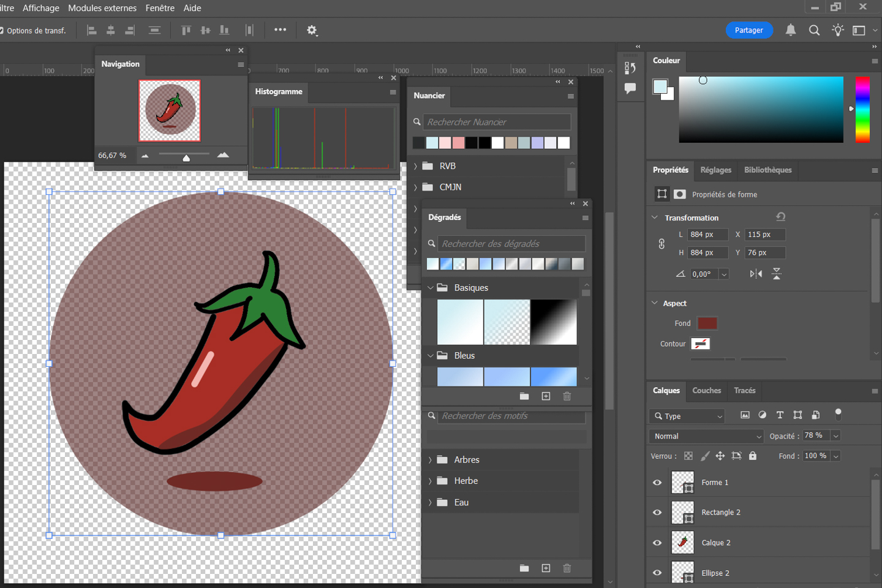The image size is (882, 588).
Task: Hide the Rectangle 2 layer
Action: (x=657, y=513)
